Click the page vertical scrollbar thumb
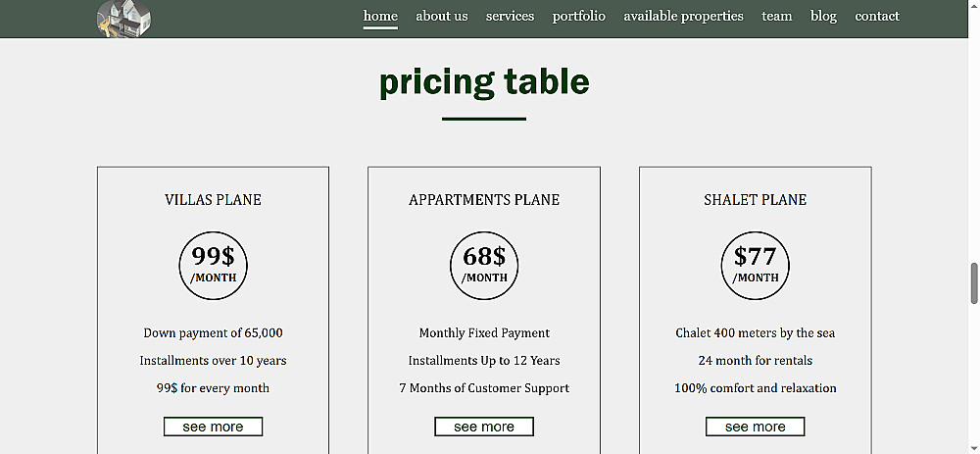 pos(974,283)
